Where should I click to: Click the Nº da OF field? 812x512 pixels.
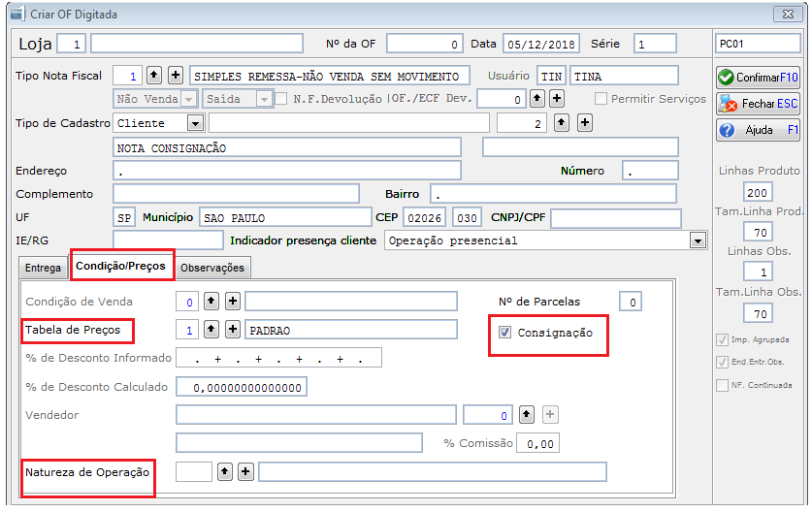pos(424,44)
